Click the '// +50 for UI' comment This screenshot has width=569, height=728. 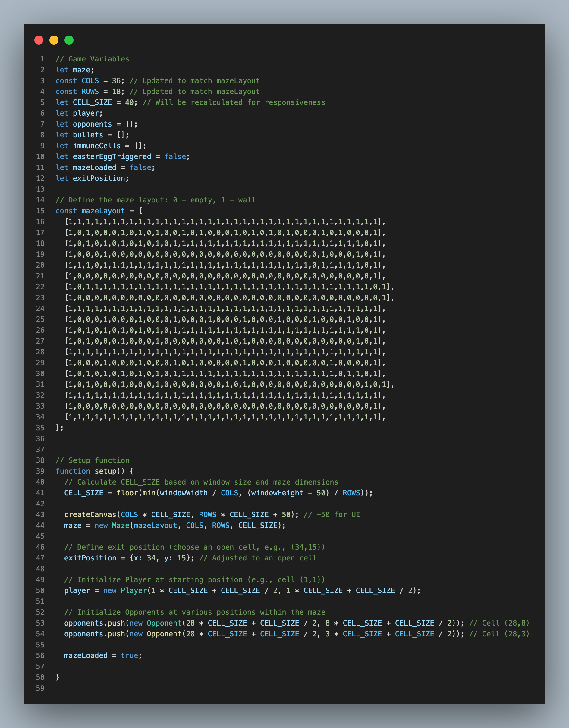click(332, 515)
